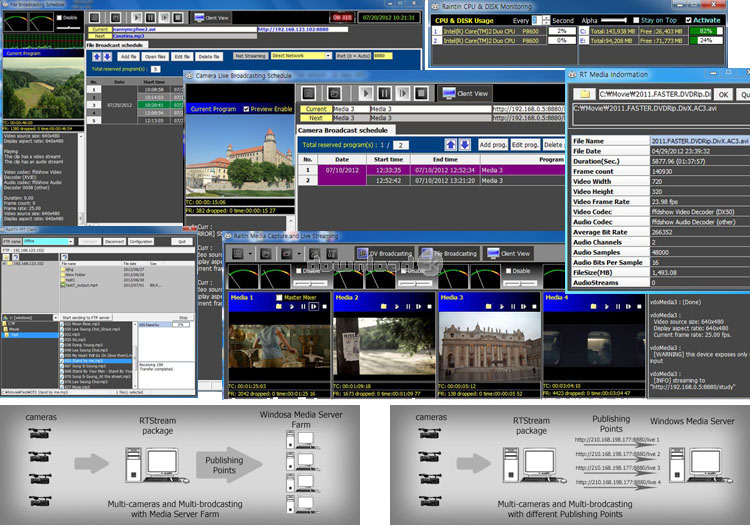Screen dimensions: 750x526
Task: Move file down arrow in File Broadcast schedule
Action: coord(107,56)
